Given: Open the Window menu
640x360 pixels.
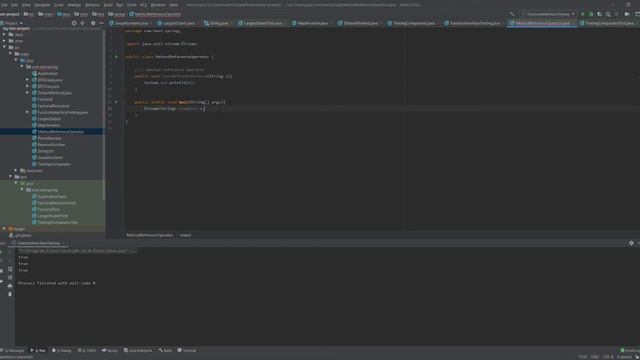Looking at the screenshot, I should click(158, 5).
